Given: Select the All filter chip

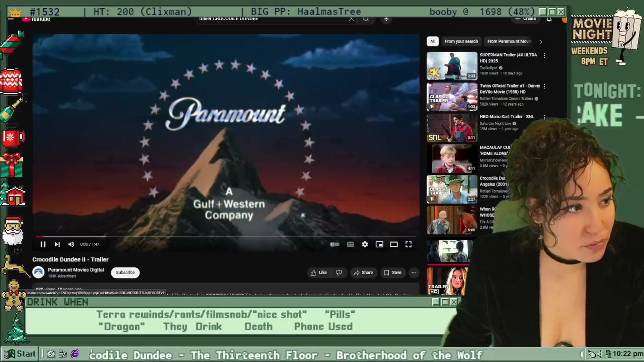Looking at the screenshot, I should click(x=433, y=41).
